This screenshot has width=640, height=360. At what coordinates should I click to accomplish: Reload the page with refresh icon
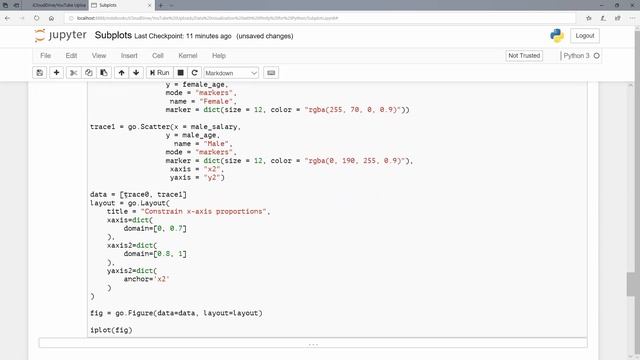(x=37, y=18)
